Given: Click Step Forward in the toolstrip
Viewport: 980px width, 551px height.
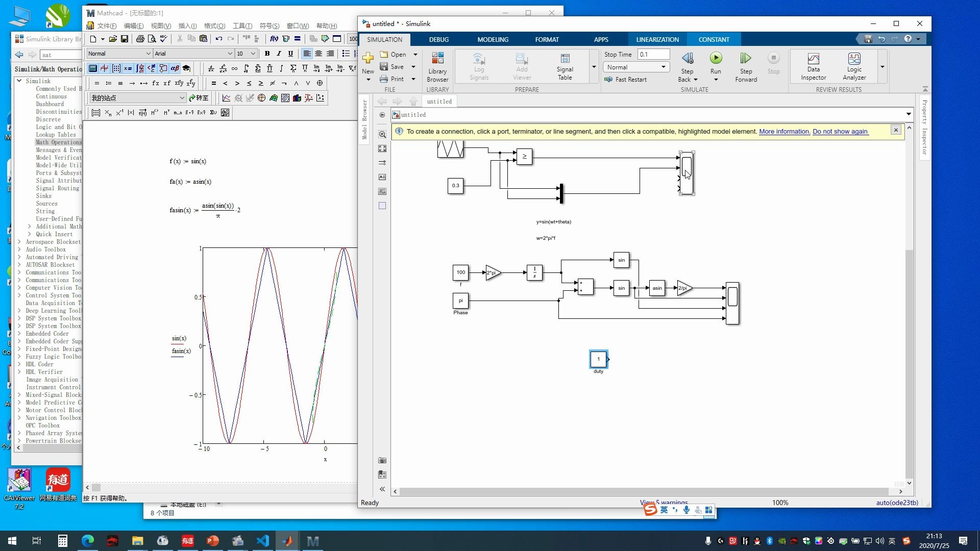Looking at the screenshot, I should pyautogui.click(x=746, y=66).
